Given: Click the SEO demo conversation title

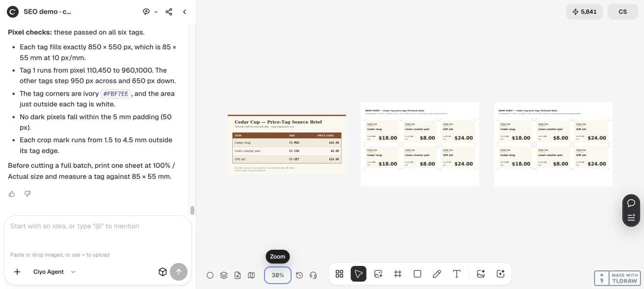Looking at the screenshot, I should coord(47,12).
